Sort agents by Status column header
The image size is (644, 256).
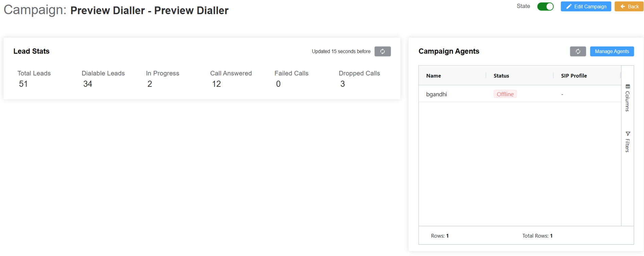(501, 76)
